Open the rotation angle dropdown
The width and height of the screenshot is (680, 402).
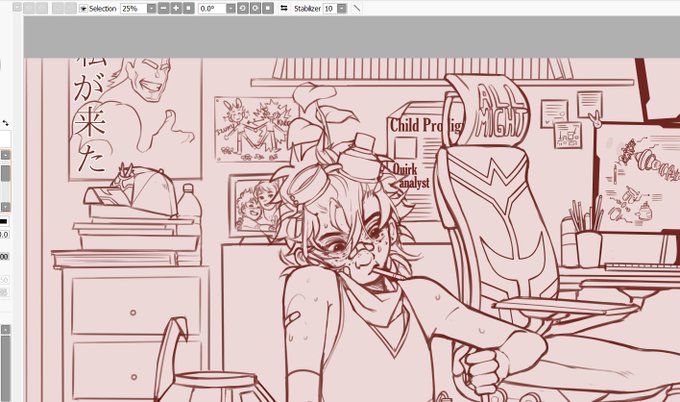coord(231,9)
